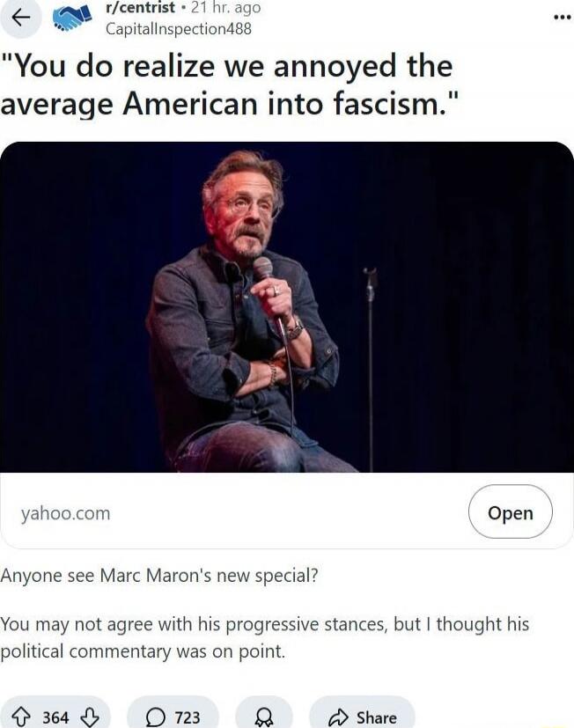Open the r/centrist handshake avatar
574x728 pixels.
72,18
